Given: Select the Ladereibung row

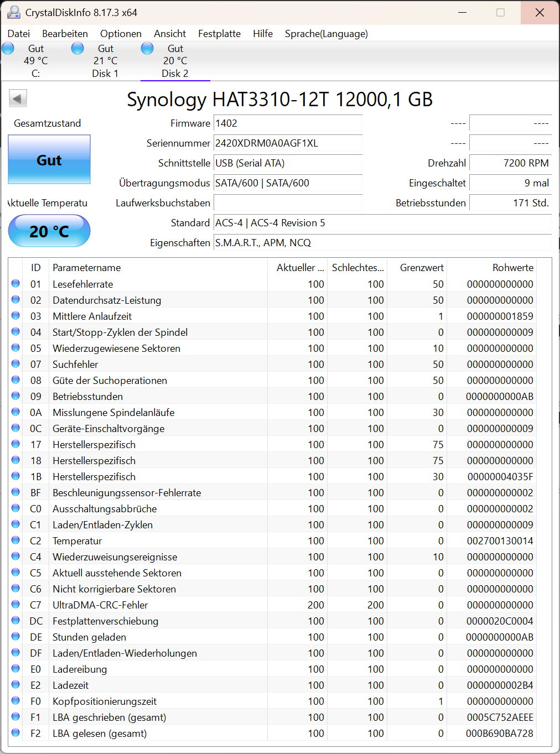Looking at the screenshot, I should click(x=272, y=669).
